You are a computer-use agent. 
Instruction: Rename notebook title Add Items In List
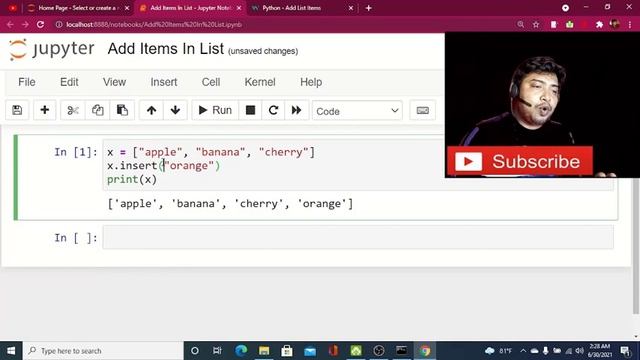click(166, 49)
